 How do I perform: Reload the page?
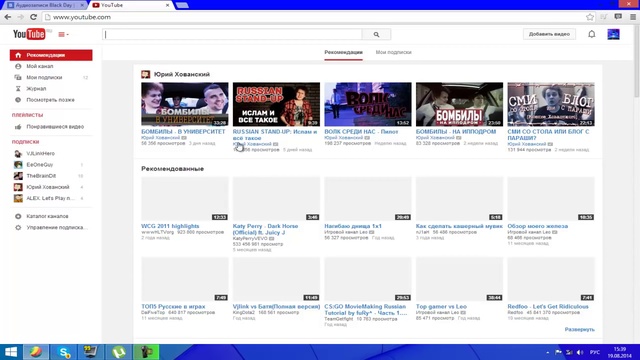33,17
